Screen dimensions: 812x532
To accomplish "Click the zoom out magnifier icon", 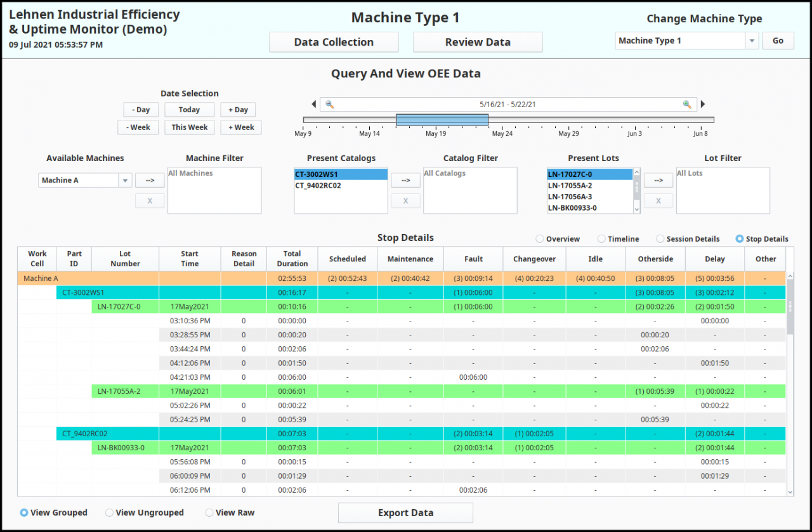I will click(329, 105).
